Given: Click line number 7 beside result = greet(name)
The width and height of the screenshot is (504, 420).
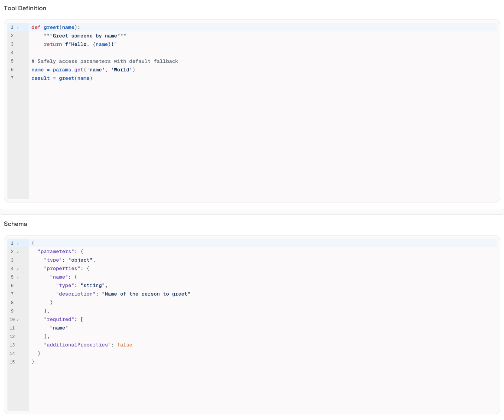Looking at the screenshot, I should 12,78.
